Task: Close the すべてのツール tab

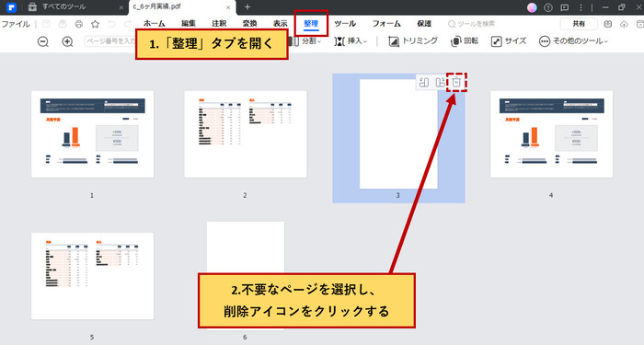Action: [x=121, y=7]
